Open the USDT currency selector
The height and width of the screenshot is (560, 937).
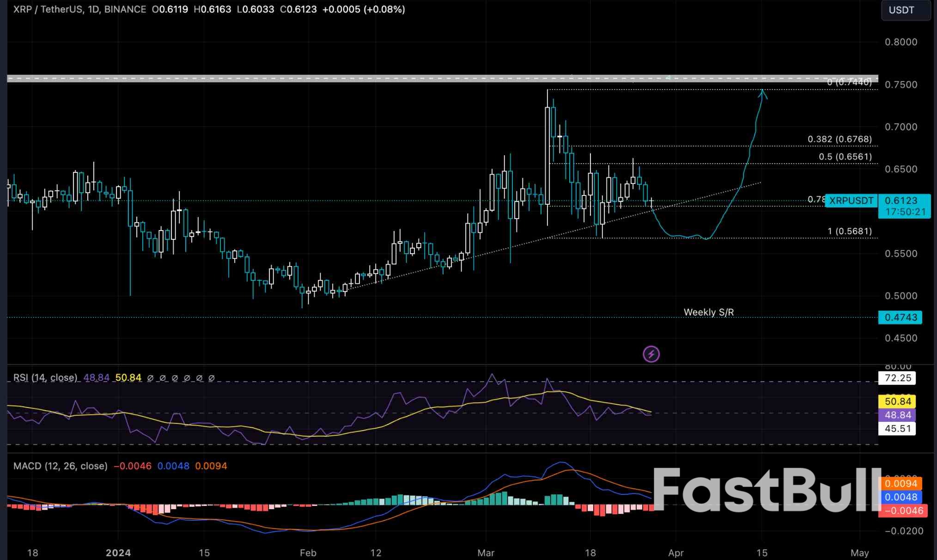(905, 10)
